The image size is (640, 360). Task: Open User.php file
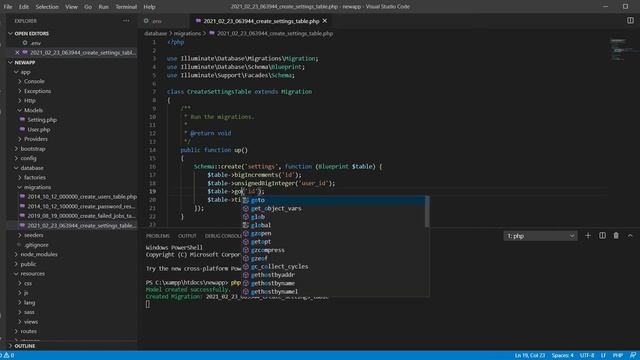(38, 129)
